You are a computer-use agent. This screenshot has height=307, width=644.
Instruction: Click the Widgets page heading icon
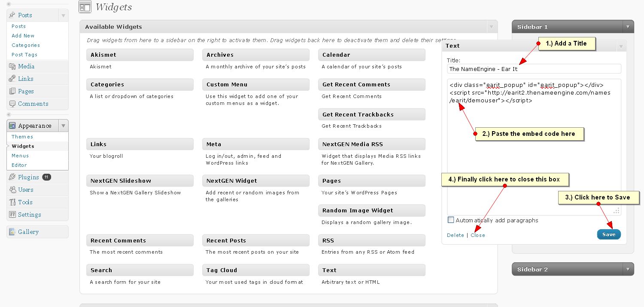(x=85, y=7)
